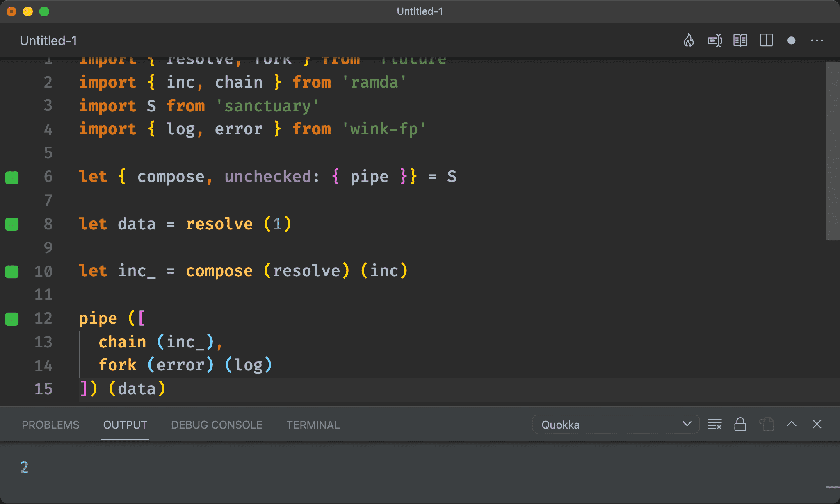Click the output value 2 in panel
This screenshot has width=840, height=504.
24,468
